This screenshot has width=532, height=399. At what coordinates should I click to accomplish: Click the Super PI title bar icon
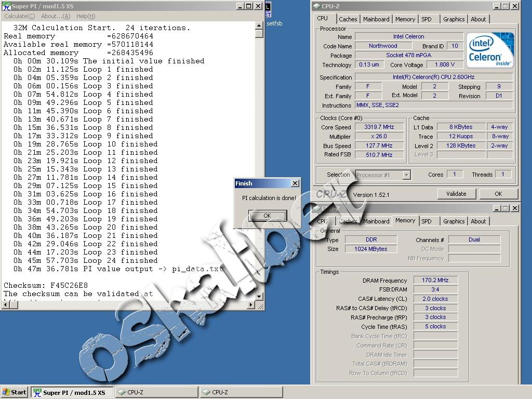(6, 6)
